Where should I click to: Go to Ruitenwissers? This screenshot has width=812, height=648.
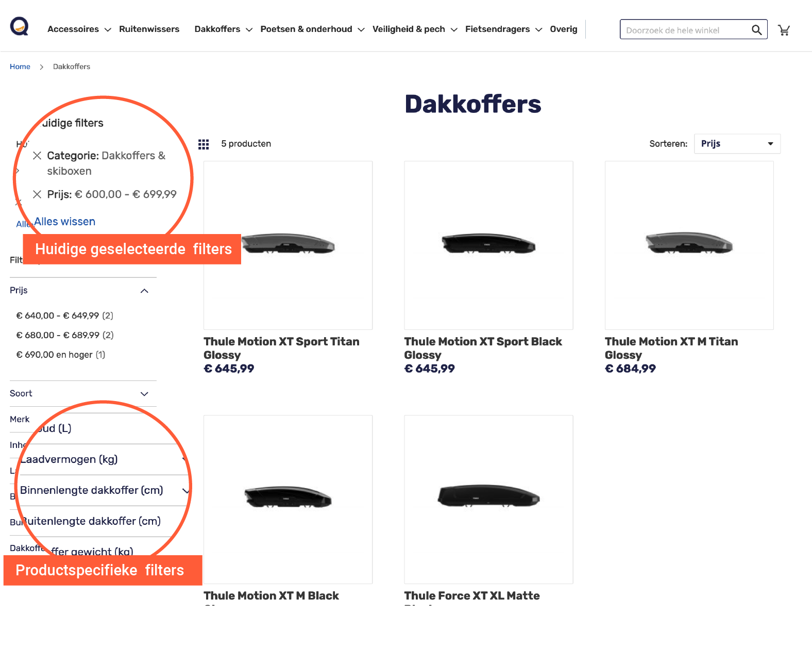[x=149, y=29]
